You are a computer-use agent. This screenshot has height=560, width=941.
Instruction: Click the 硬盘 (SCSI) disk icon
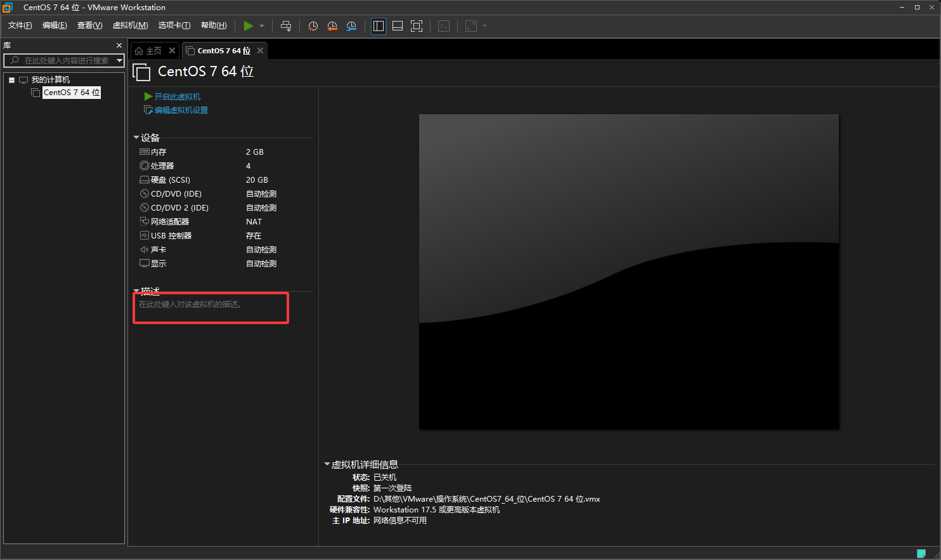[x=145, y=180]
